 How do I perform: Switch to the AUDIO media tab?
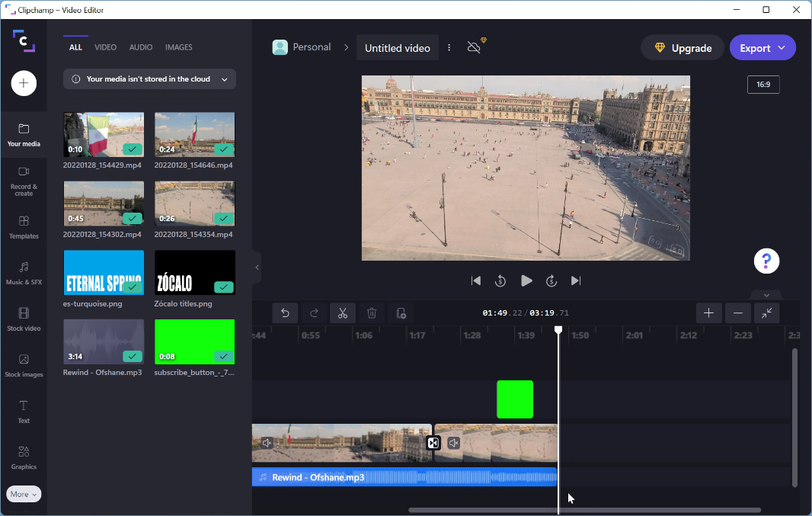click(x=141, y=47)
